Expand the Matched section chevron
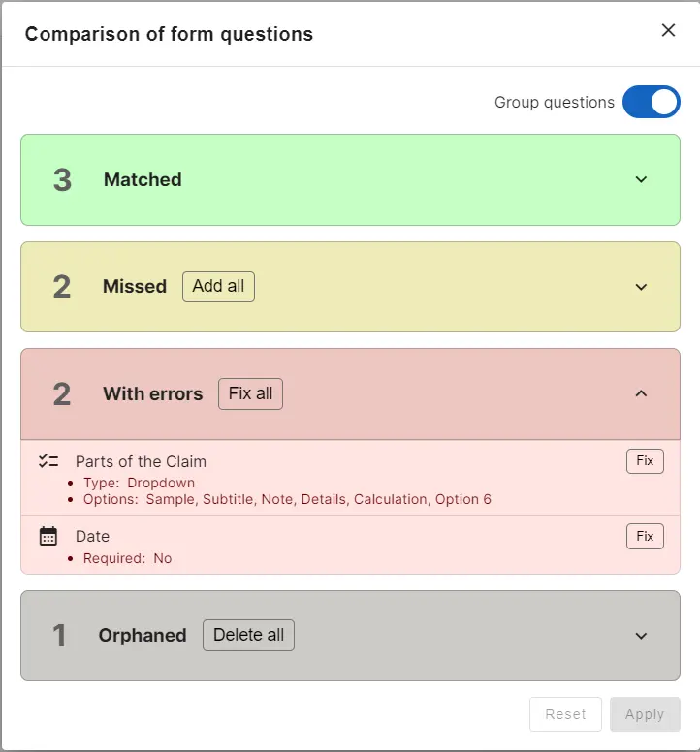 coord(641,179)
